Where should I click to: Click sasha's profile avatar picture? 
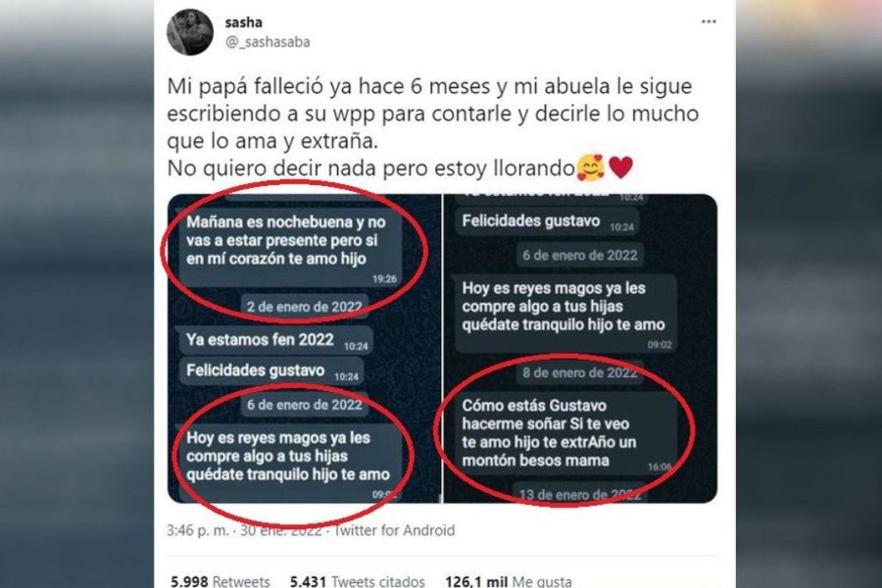coord(190,32)
